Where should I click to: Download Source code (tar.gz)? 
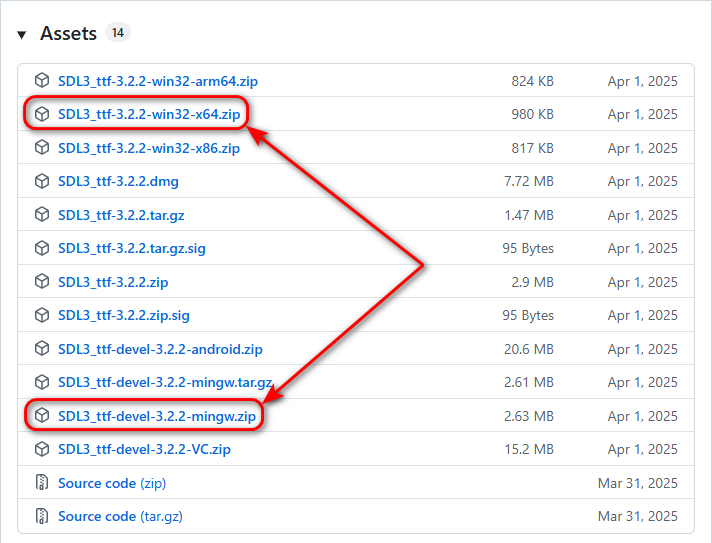(120, 517)
